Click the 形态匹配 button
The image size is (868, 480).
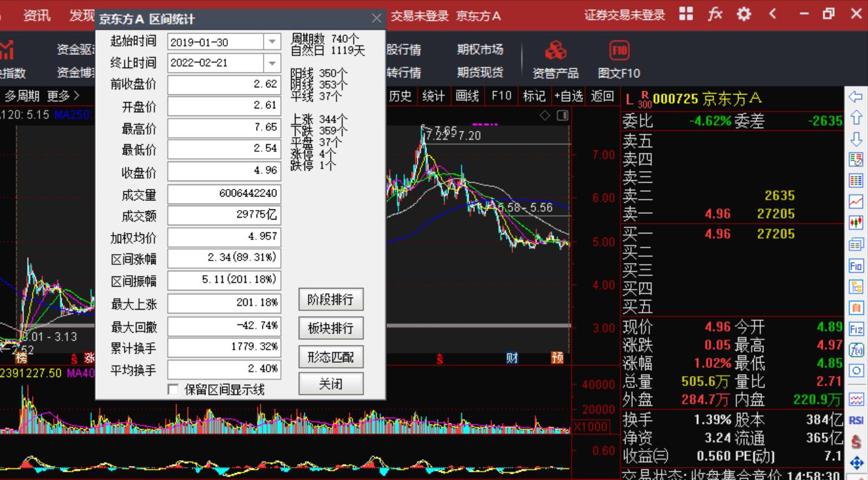point(331,357)
